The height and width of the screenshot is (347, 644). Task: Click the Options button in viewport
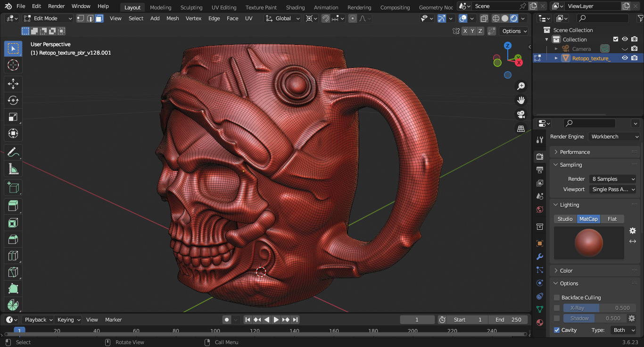pyautogui.click(x=514, y=31)
